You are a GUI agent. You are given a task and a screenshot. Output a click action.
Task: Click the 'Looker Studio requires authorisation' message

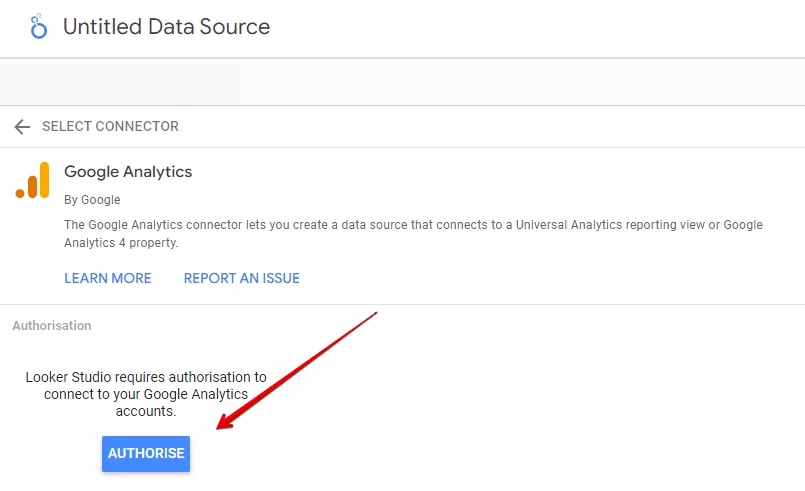click(146, 394)
